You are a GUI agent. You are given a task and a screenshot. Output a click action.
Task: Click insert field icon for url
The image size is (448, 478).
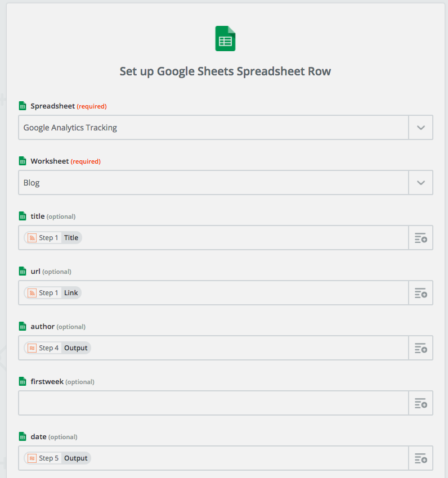[x=420, y=293]
